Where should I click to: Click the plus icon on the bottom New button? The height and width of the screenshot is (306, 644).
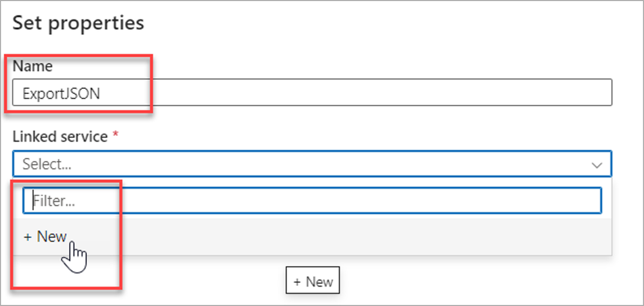click(x=297, y=282)
